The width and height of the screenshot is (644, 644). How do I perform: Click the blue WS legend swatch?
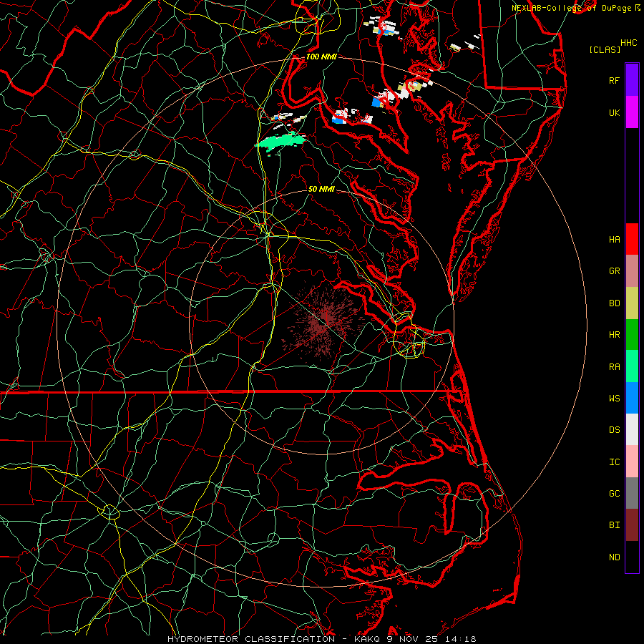click(632, 398)
